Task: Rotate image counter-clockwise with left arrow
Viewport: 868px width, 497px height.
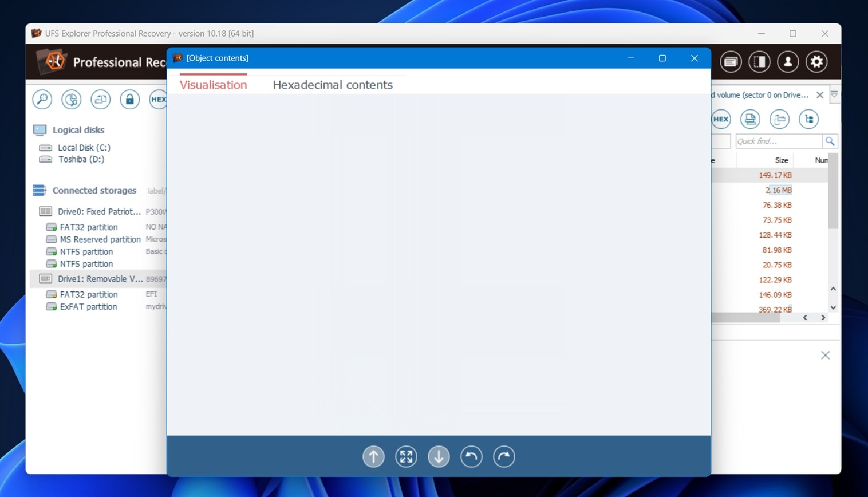Action: pyautogui.click(x=471, y=456)
